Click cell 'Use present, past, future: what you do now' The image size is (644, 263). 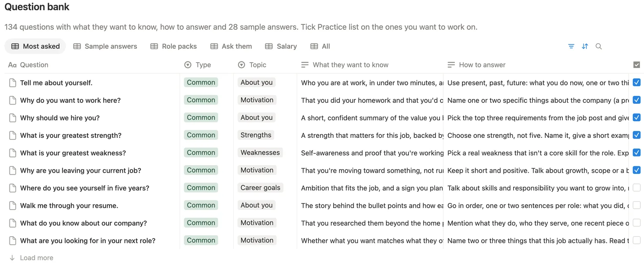tap(537, 83)
